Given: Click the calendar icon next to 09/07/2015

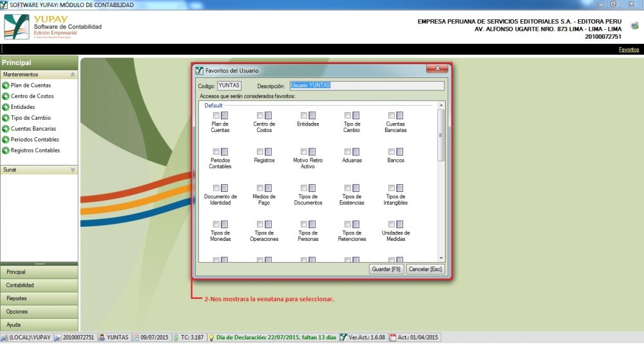Looking at the screenshot, I should [x=135, y=338].
